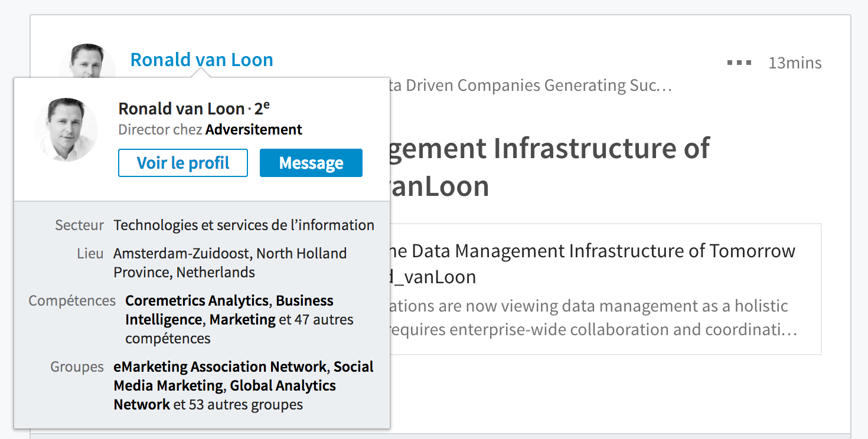Open the Adversitement company link
This screenshot has height=439, width=868.
[254, 129]
